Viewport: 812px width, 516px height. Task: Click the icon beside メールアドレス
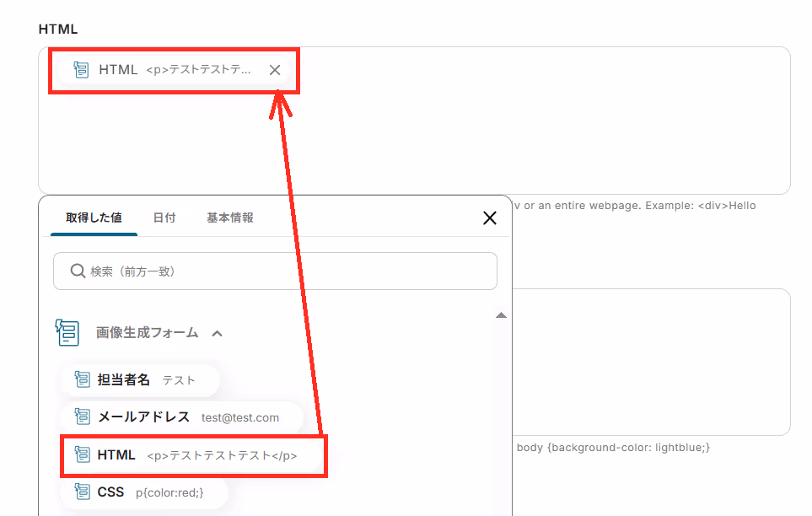[x=83, y=416]
